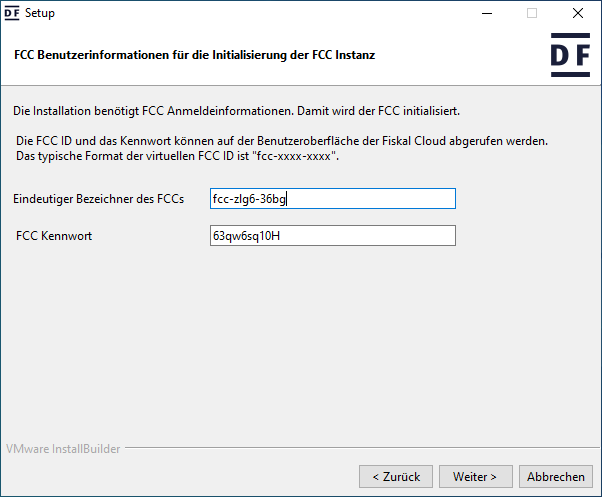The height and width of the screenshot is (497, 602).
Task: Minimize the Setup window
Action: coord(487,14)
